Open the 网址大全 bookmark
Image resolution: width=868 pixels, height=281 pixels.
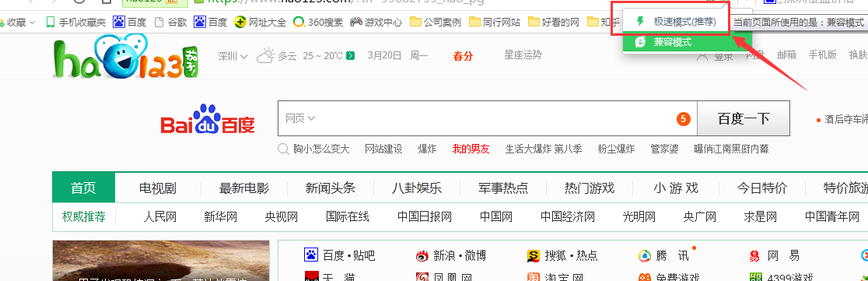click(261, 22)
